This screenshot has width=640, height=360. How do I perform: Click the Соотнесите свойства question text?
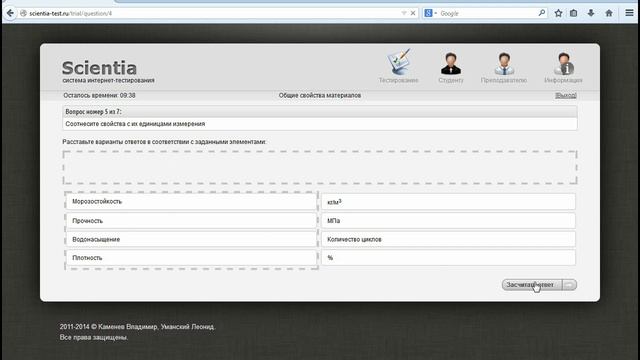coord(135,124)
